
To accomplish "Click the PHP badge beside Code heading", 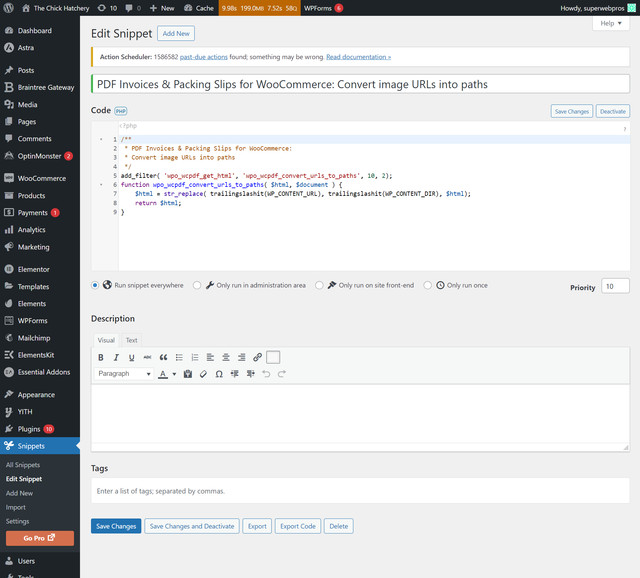I will coord(121,111).
